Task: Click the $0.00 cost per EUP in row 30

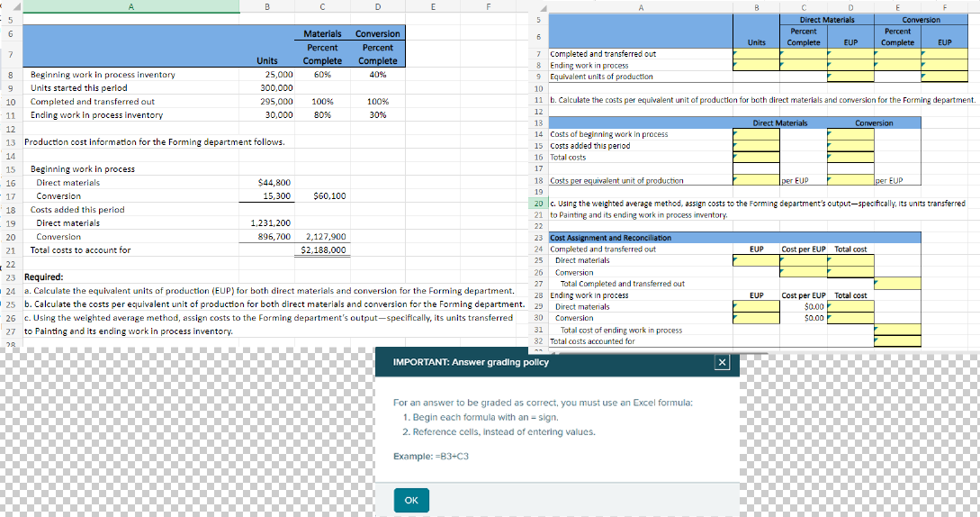Action: [803, 318]
